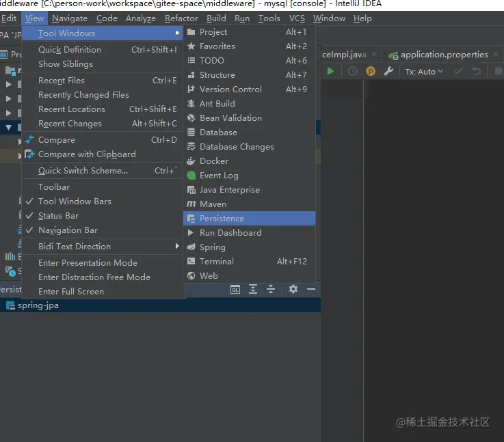Click the Ant Build bug icon
Screen dimensions: 504x442
191,103
